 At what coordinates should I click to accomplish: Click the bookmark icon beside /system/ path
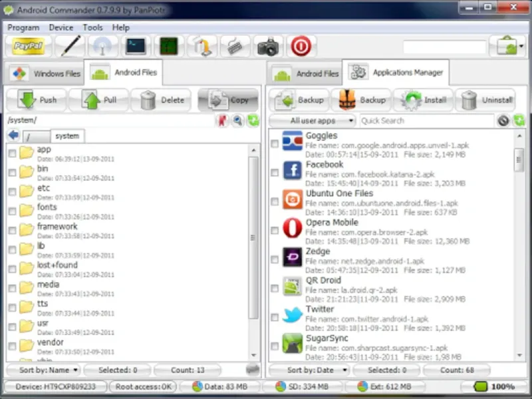point(223,120)
